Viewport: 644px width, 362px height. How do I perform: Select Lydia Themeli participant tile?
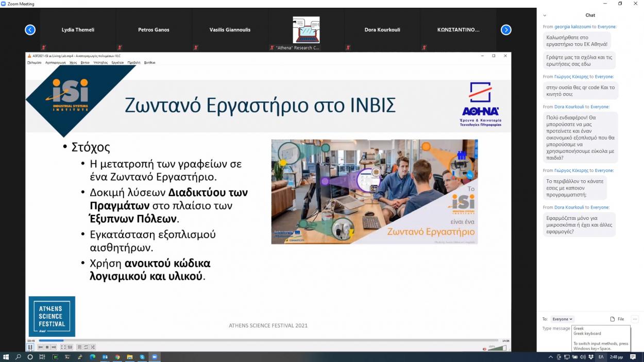(x=78, y=30)
